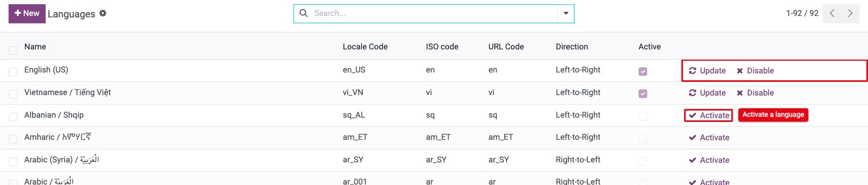Select the Albanian / Shqip row checkbox
Viewport: 868px width, 185px height.
[13, 117]
